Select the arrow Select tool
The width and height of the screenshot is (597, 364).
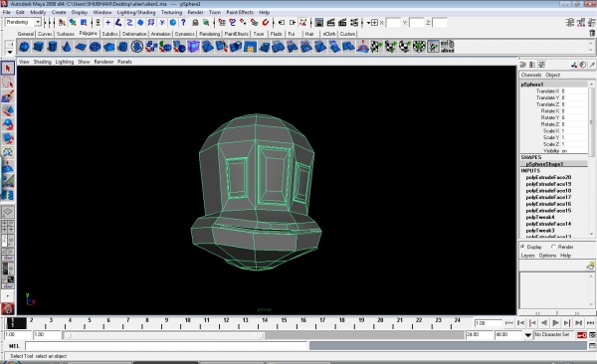tap(8, 69)
